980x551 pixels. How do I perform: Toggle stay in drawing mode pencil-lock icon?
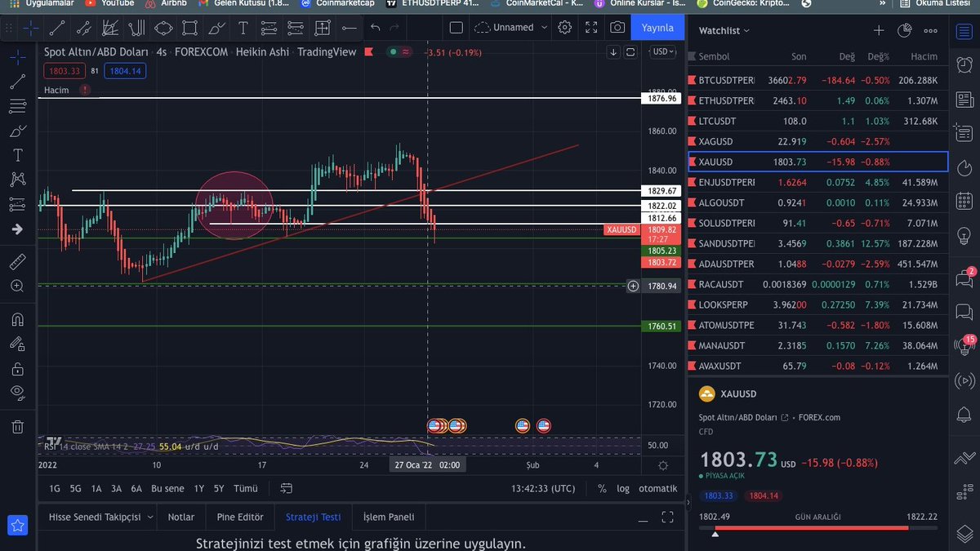click(x=18, y=344)
